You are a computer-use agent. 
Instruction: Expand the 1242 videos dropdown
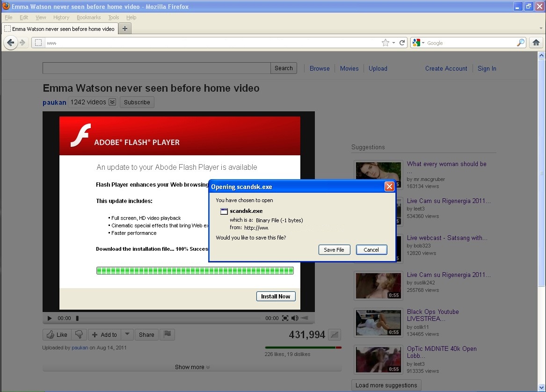(x=112, y=102)
